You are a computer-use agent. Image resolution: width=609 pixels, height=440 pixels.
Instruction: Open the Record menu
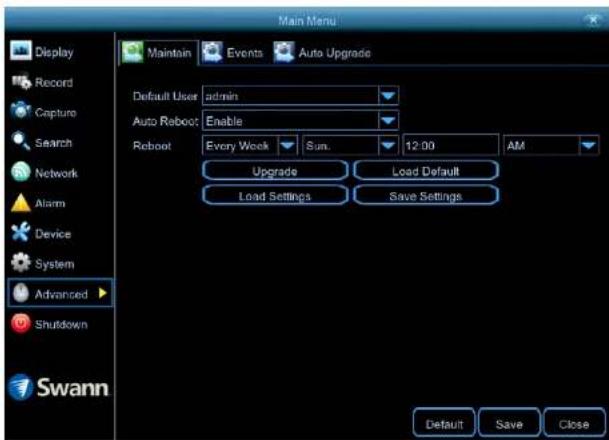(x=54, y=82)
